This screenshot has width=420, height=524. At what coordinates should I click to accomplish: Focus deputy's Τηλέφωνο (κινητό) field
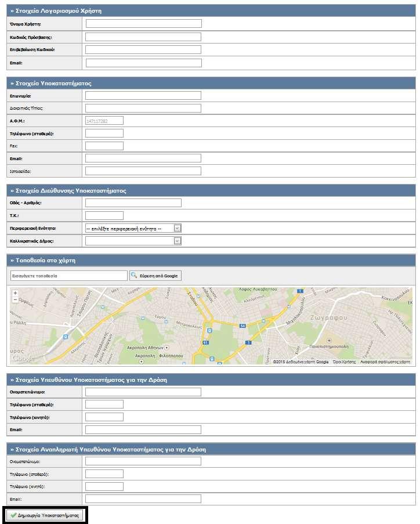(x=104, y=486)
